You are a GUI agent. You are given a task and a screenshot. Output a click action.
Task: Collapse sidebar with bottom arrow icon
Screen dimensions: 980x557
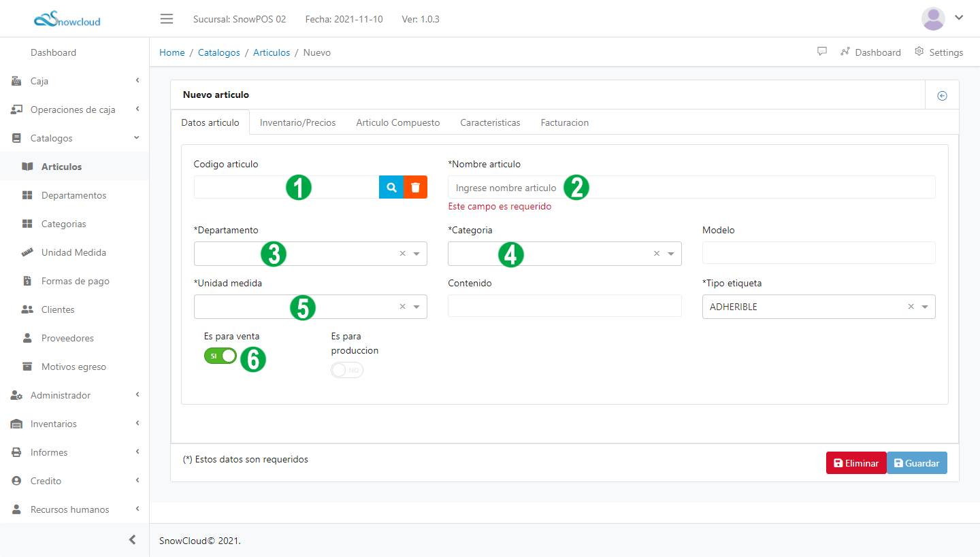tap(133, 540)
